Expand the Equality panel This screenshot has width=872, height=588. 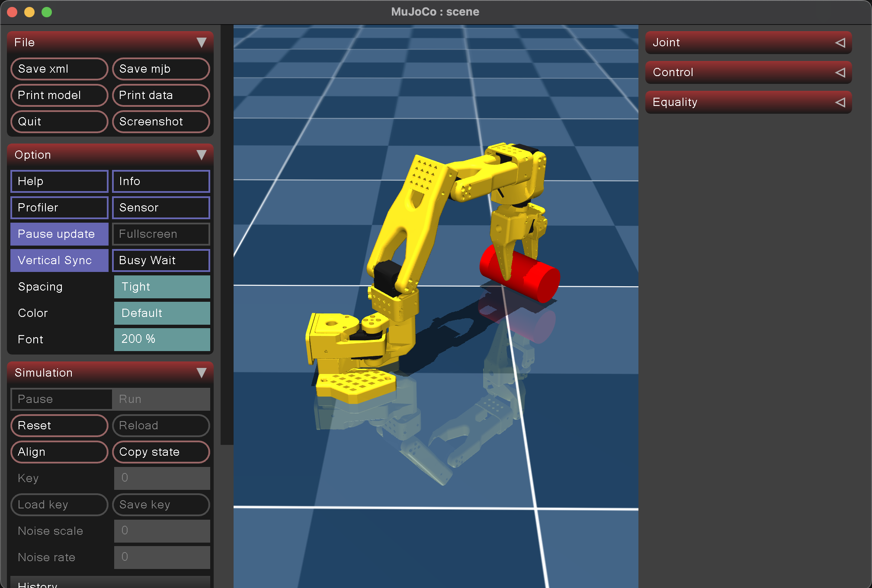(748, 102)
